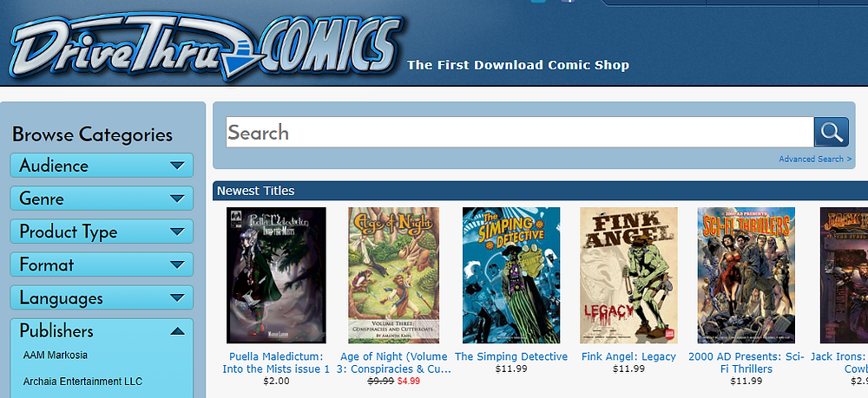This screenshot has height=398, width=868.
Task: Expand the Languages category arrow
Action: click(177, 298)
